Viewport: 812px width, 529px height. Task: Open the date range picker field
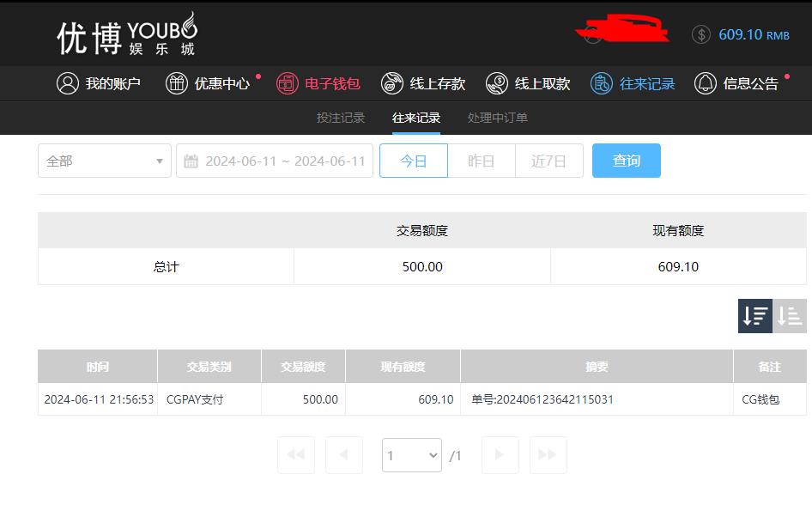(x=275, y=161)
